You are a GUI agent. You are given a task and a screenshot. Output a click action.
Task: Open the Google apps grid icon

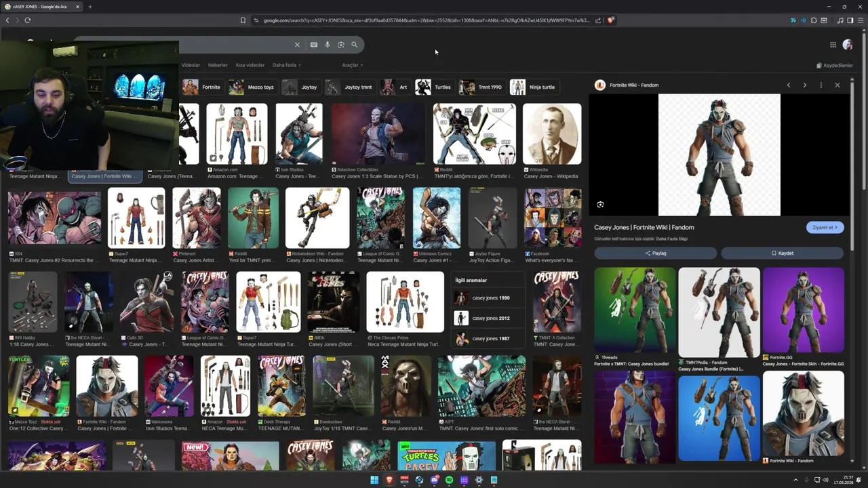pos(833,45)
